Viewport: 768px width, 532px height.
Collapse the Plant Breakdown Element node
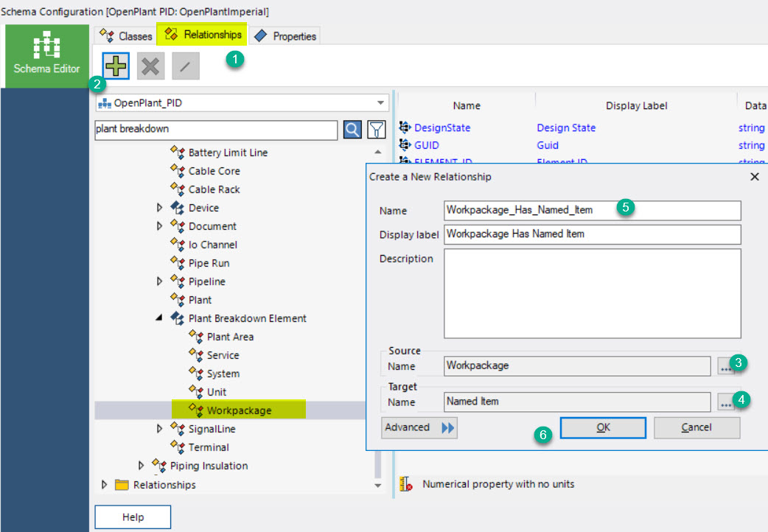[x=158, y=318]
